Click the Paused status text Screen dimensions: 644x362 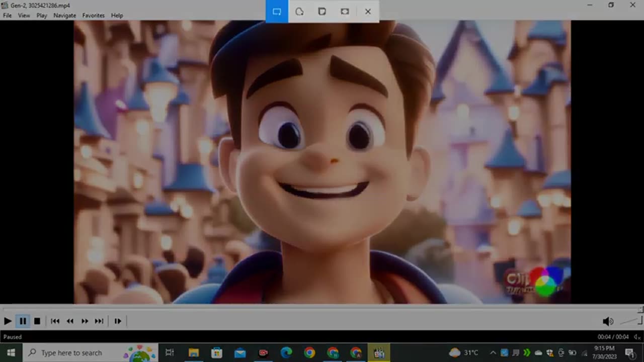[13, 337]
